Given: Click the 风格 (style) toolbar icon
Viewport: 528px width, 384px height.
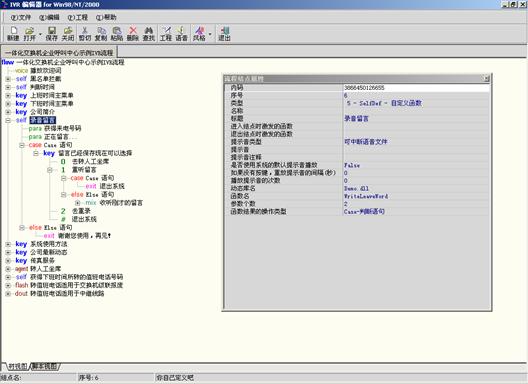Looking at the screenshot, I should (199, 34).
